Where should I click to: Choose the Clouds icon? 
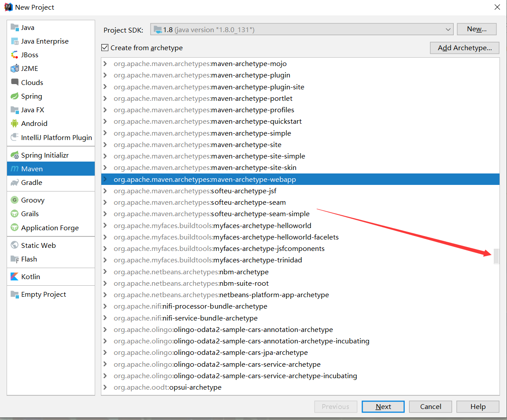[15, 82]
